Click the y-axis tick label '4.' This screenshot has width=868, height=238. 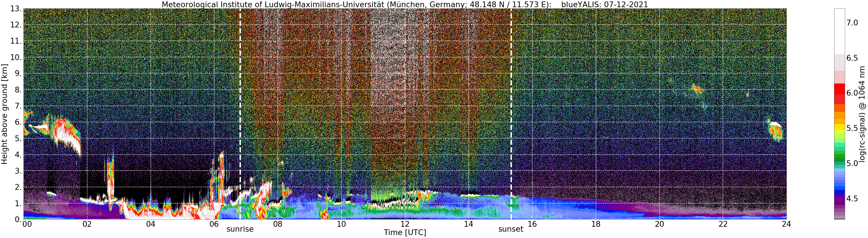point(18,155)
